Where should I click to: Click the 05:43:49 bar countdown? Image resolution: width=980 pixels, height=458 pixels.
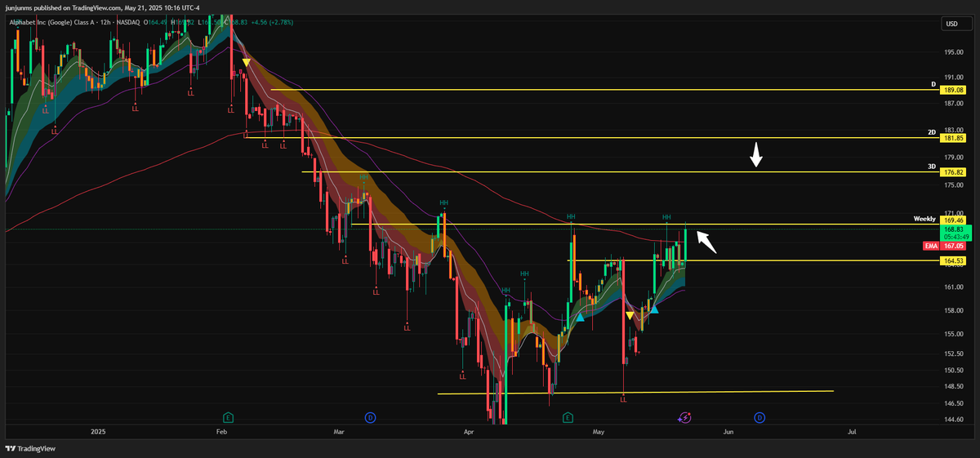pyautogui.click(x=955, y=237)
